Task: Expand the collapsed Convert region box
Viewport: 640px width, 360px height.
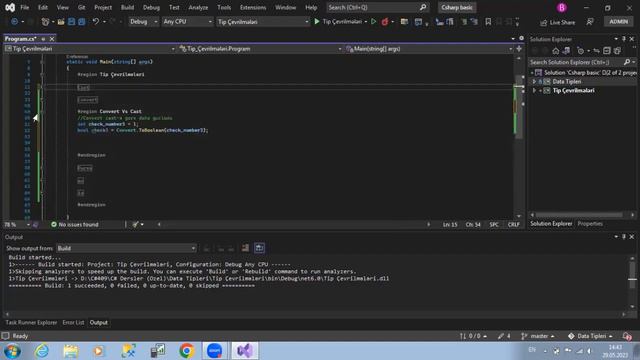Action: 87,100
